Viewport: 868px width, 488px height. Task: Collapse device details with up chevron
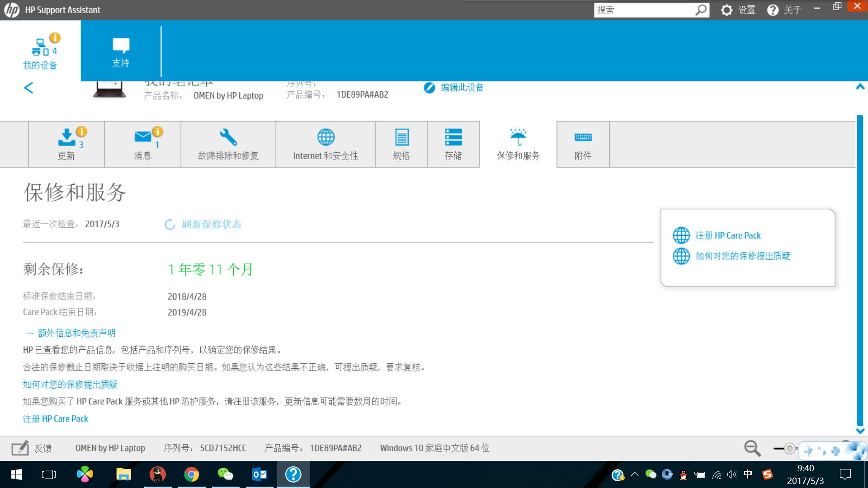point(860,87)
